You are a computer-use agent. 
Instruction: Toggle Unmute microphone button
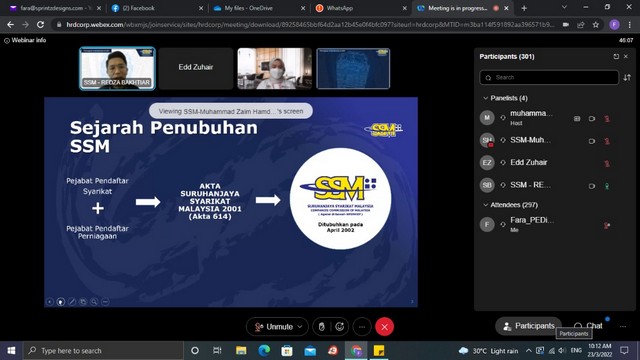(273, 327)
